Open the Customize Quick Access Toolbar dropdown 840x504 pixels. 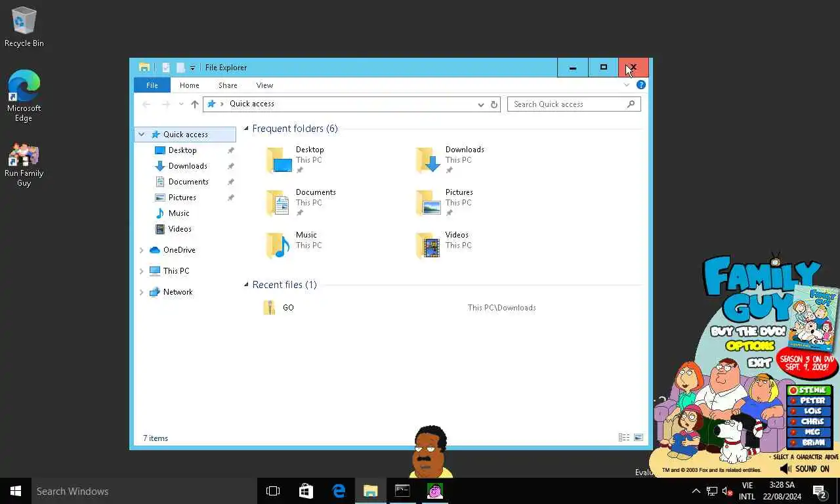coord(192,68)
